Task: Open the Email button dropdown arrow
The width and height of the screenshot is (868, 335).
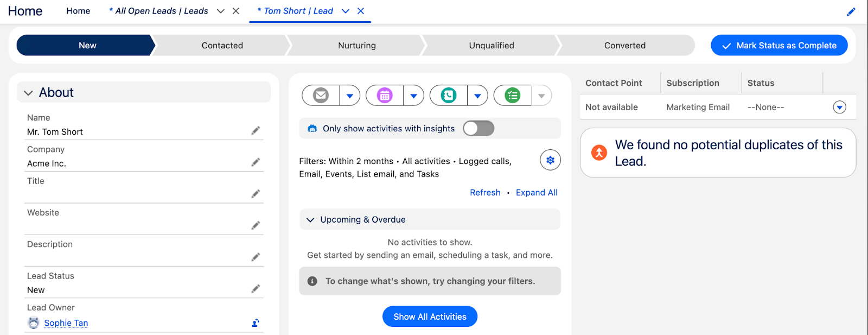Action: [x=350, y=96]
